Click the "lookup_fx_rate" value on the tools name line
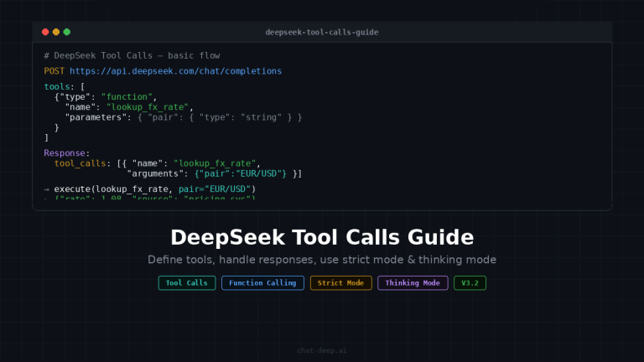The image size is (644, 362). pyautogui.click(x=147, y=107)
